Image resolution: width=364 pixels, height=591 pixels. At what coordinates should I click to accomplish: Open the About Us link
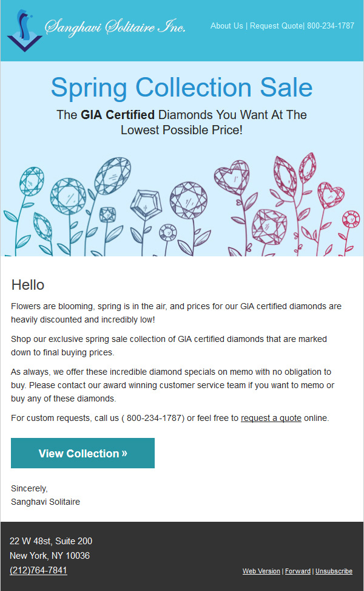[227, 26]
